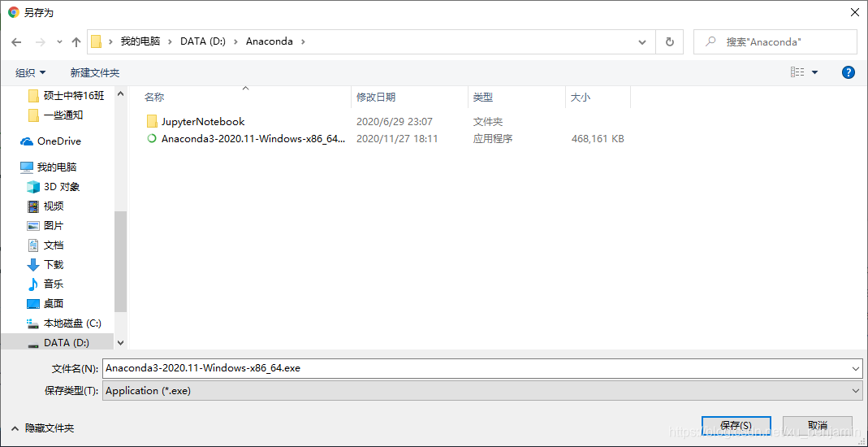
Task: Click the magnifier icon in search box
Action: pos(710,41)
